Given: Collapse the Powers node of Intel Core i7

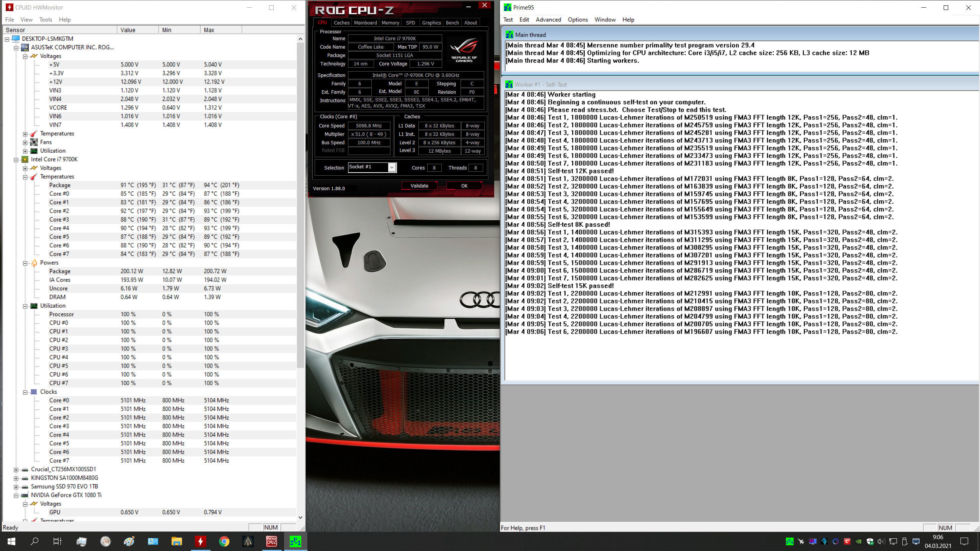Looking at the screenshot, I should click(25, 263).
